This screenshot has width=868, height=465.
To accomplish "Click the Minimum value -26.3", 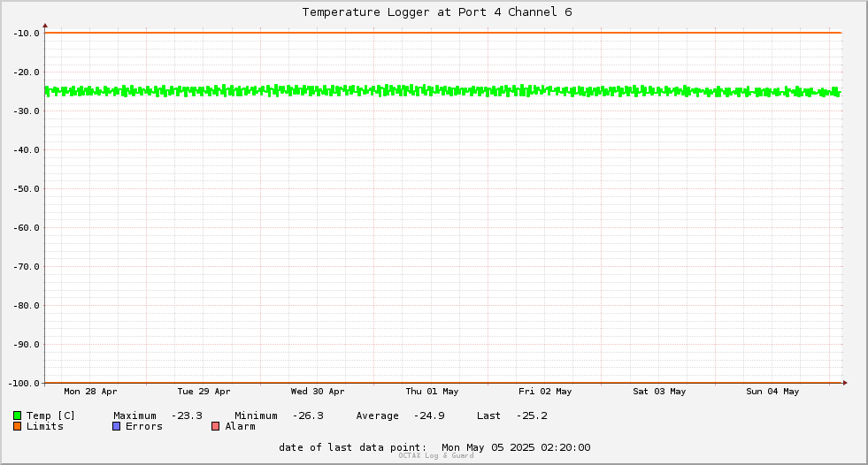I will coord(308,415).
